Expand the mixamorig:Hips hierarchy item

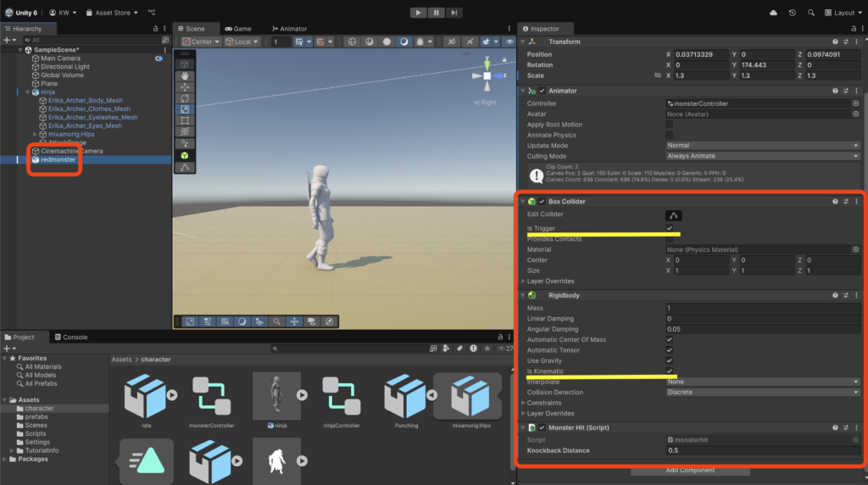(x=35, y=134)
